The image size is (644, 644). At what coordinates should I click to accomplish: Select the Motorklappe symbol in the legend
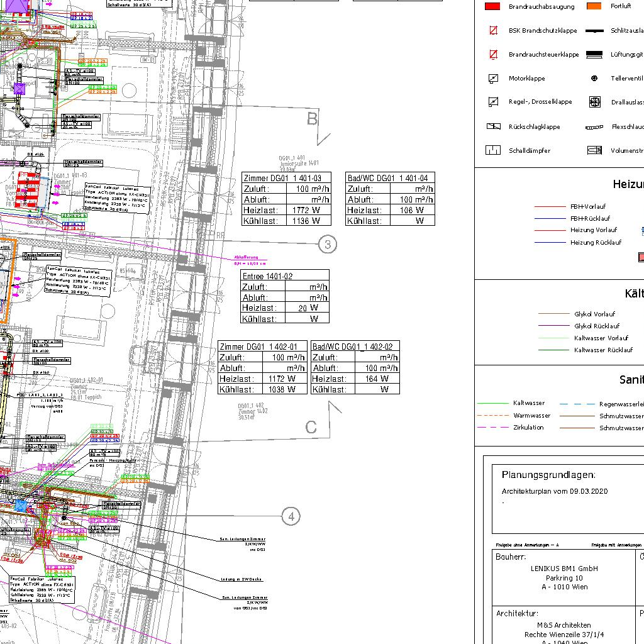(494, 79)
